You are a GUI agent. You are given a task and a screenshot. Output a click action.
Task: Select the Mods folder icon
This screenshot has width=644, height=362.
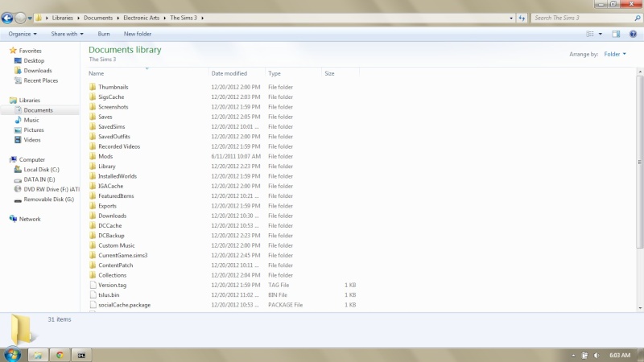93,156
